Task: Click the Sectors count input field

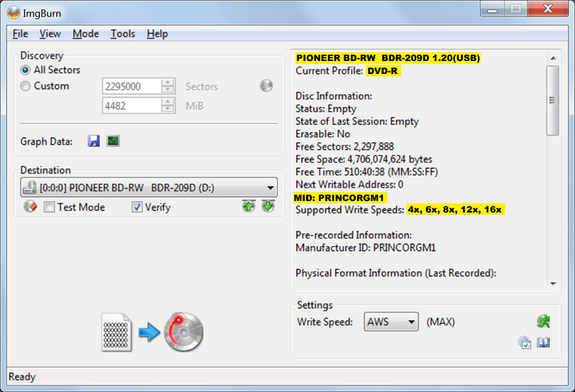Action: point(132,86)
